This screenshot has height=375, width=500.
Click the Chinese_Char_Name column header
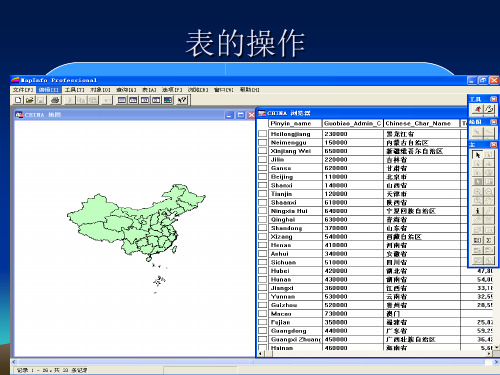coord(422,123)
